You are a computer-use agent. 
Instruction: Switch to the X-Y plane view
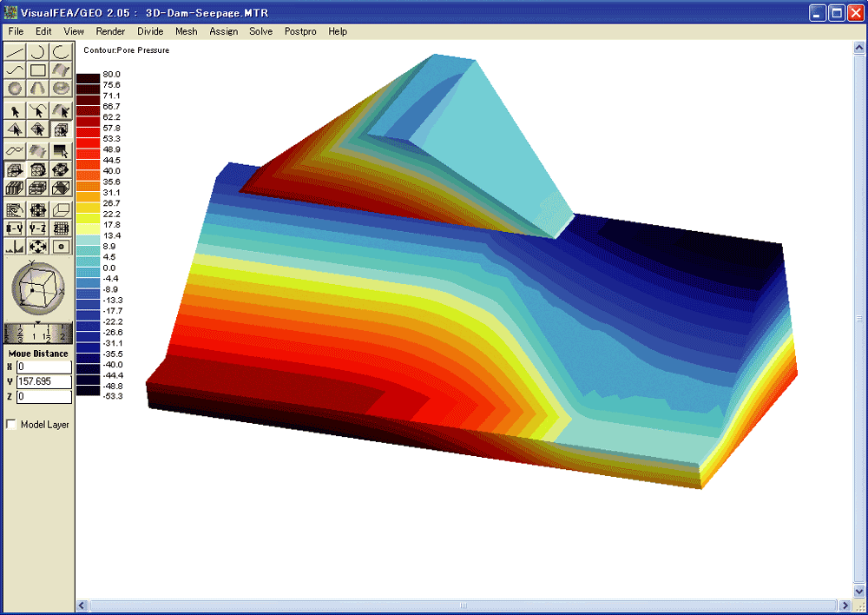(x=15, y=228)
